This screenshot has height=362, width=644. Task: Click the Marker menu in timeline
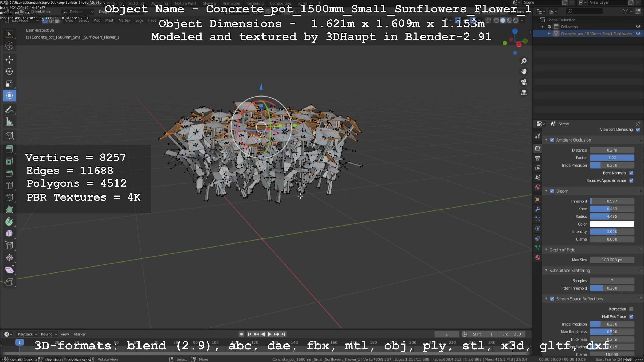[x=80, y=334]
